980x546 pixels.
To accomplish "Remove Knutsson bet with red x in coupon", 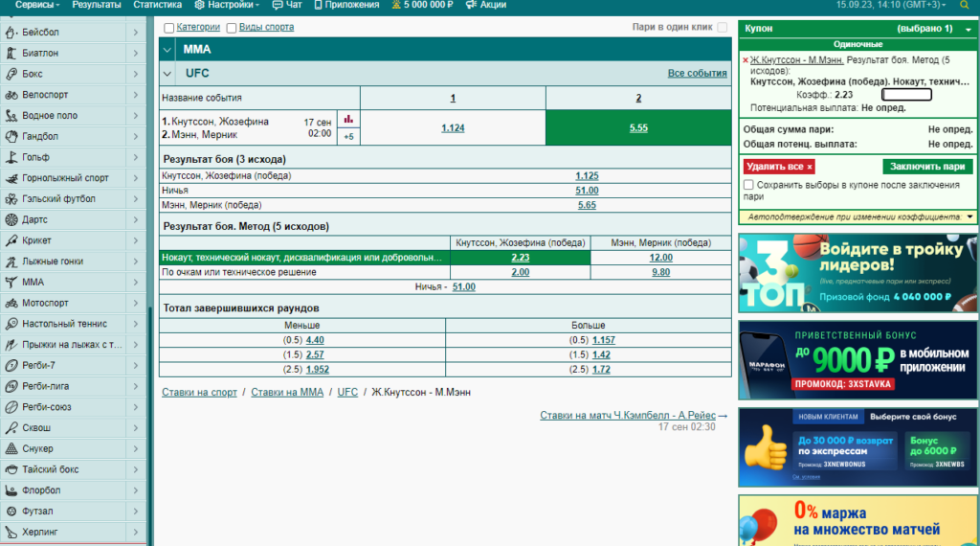I will pos(745,60).
